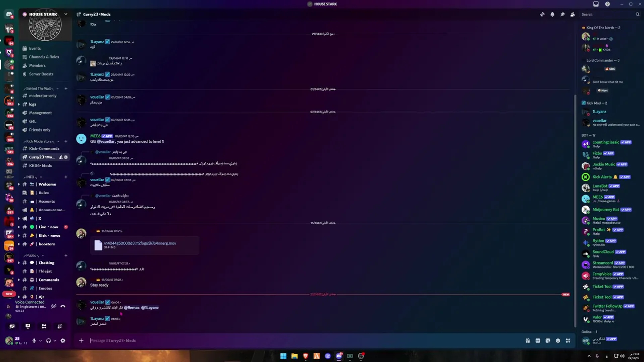Viewport: 644px width, 362px height.
Task: Disconnect from voice with hang-up icon
Action: point(63,306)
